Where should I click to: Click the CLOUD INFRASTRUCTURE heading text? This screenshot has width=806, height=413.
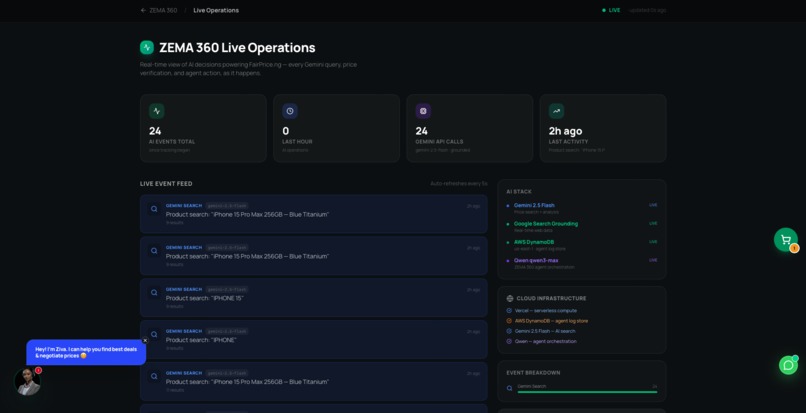[552, 298]
